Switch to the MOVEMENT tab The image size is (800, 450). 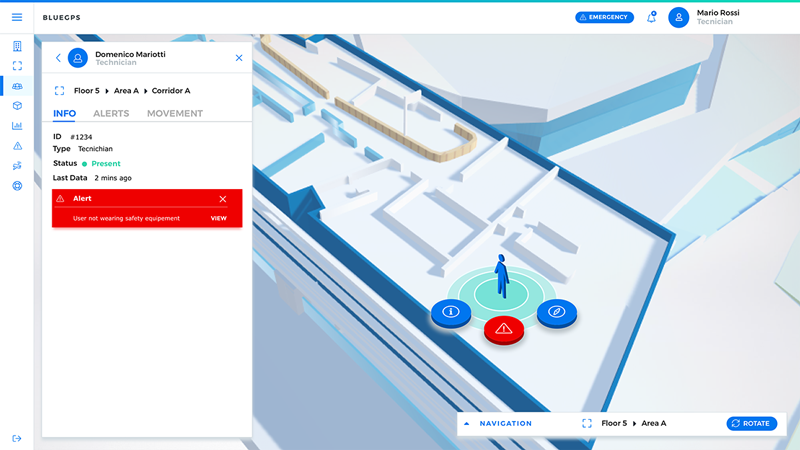click(175, 113)
